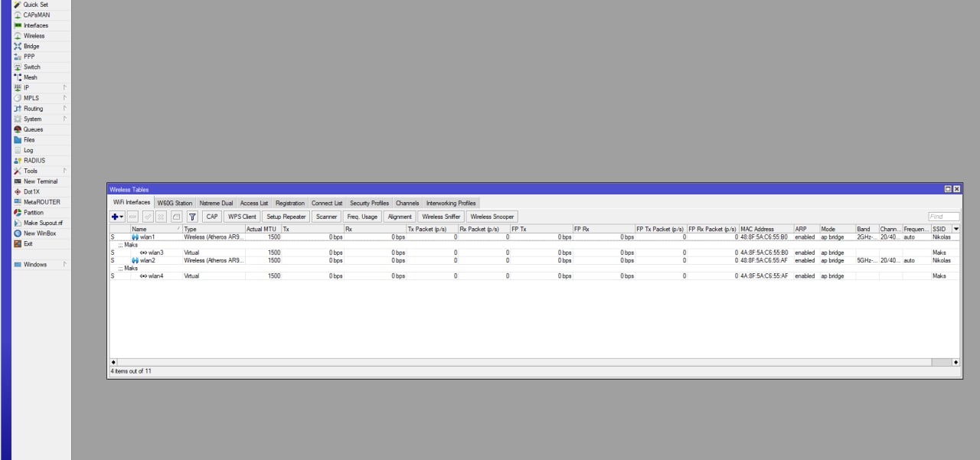This screenshot has width=980, height=460.
Task: Select the wlan2 interface row
Action: 534,260
